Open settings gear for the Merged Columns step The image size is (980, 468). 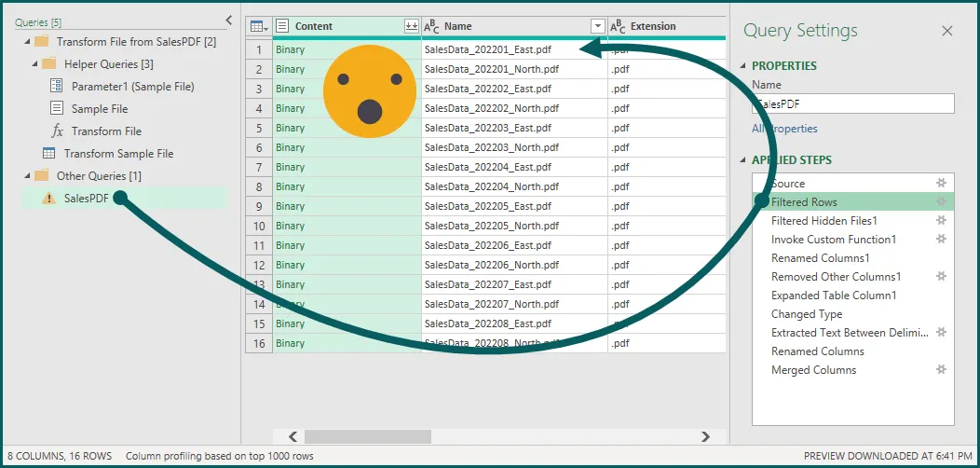pos(941,370)
